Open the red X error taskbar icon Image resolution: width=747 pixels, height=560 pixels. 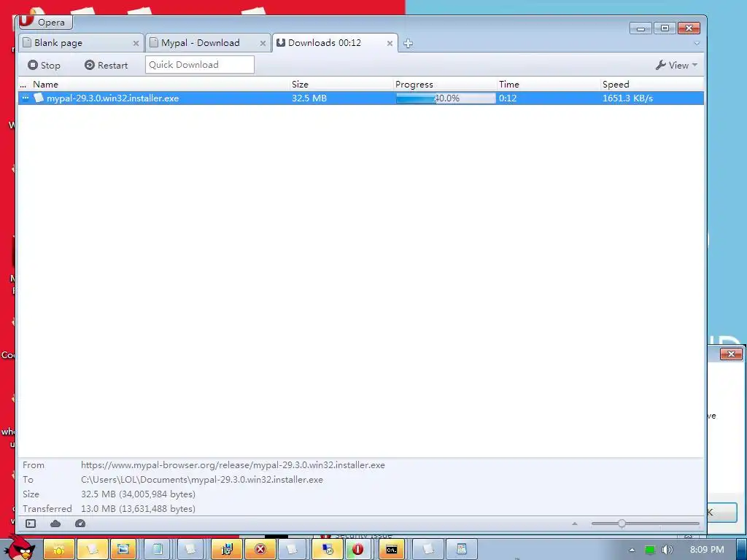[x=260, y=550]
